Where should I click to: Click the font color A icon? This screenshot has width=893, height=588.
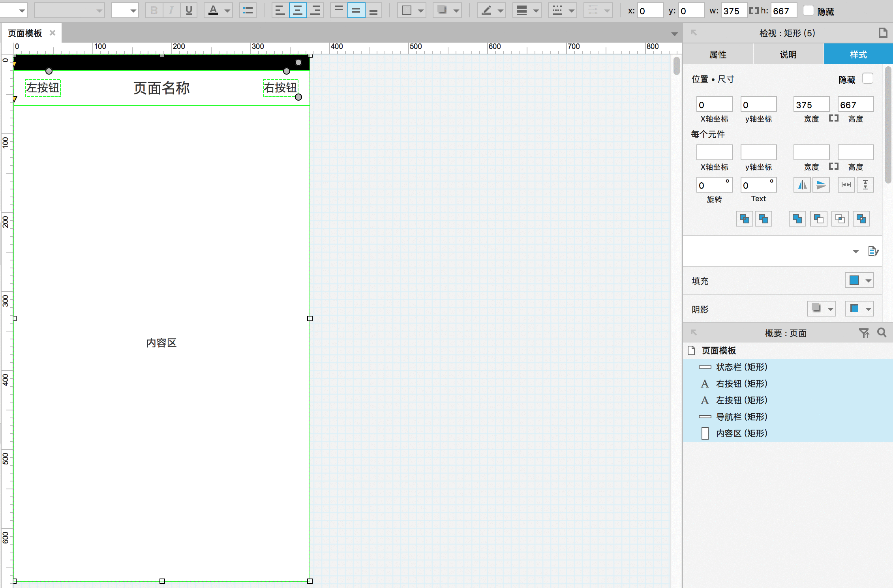click(213, 11)
